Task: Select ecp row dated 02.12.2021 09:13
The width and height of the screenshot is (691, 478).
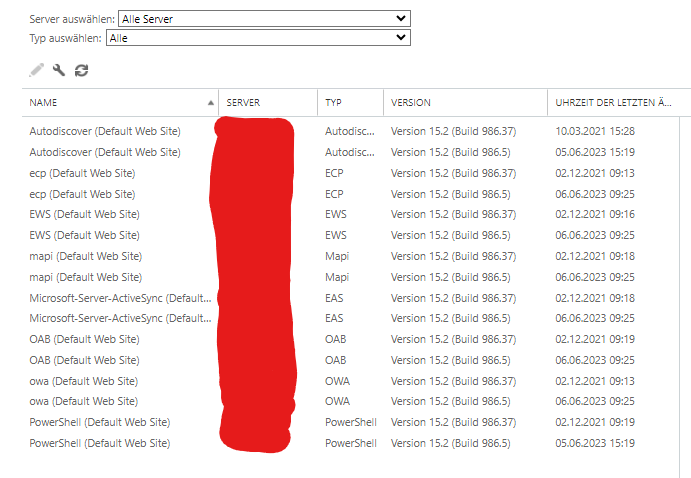Action: point(350,173)
